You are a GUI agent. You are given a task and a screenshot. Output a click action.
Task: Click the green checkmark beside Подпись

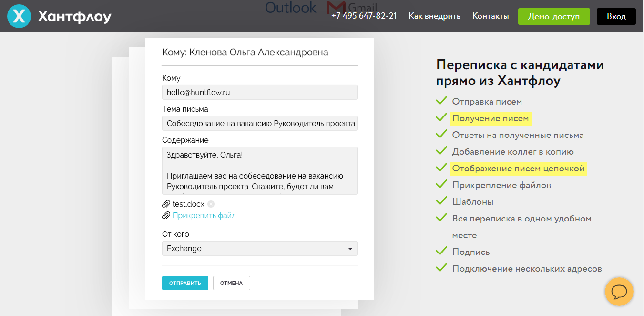point(441,252)
